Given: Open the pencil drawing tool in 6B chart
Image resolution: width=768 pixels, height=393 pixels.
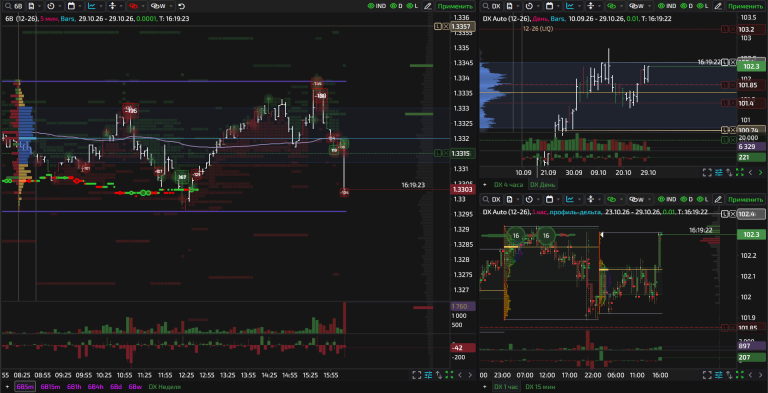Looking at the screenshot, I should pyautogui.click(x=428, y=6).
